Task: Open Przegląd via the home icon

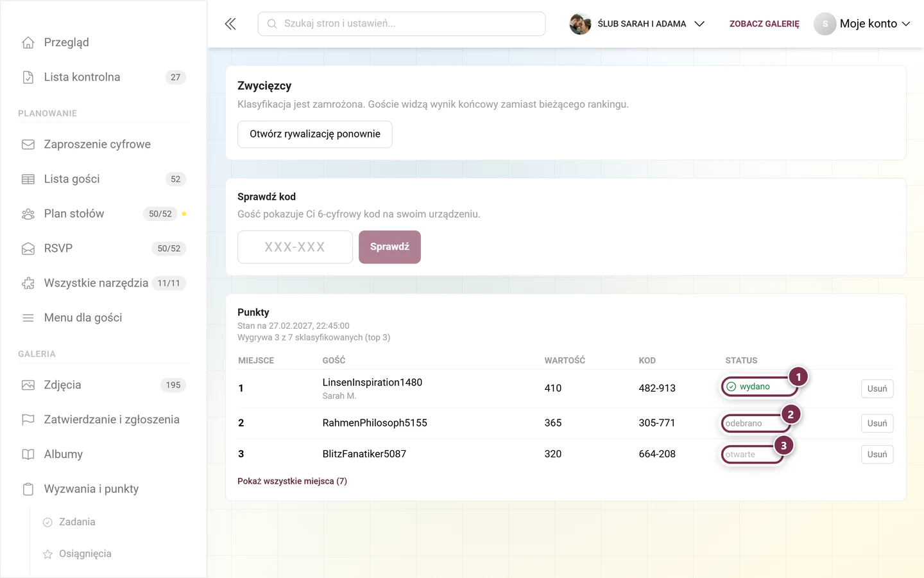Action: [28, 42]
